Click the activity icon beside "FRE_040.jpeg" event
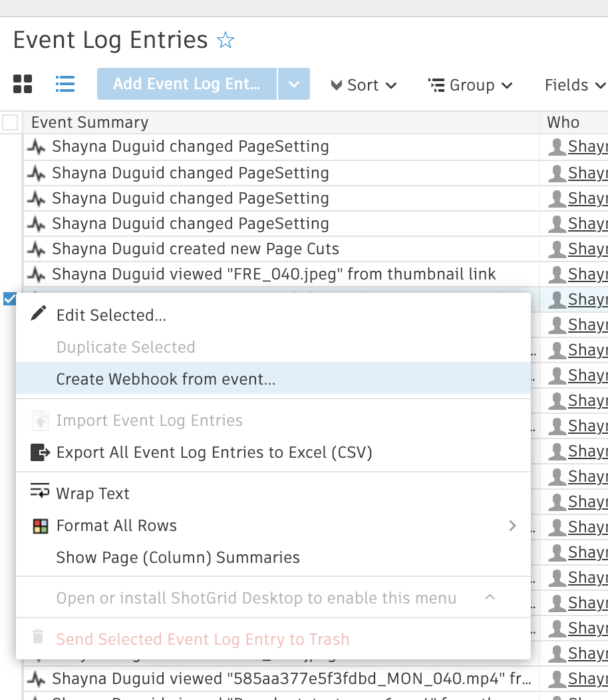The width and height of the screenshot is (608, 700). [37, 274]
